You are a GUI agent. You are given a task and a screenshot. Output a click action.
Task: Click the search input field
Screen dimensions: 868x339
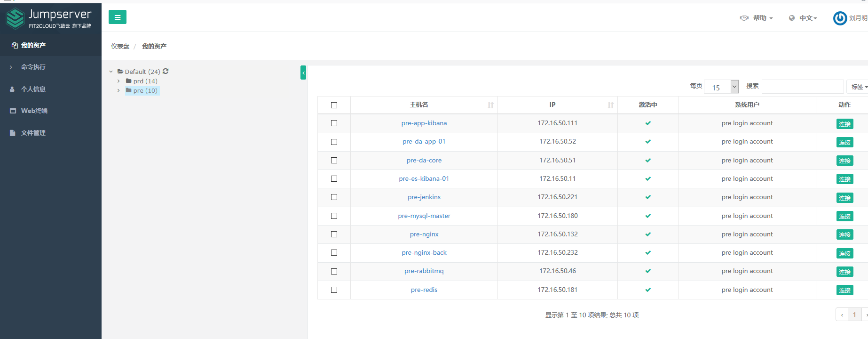(x=803, y=87)
